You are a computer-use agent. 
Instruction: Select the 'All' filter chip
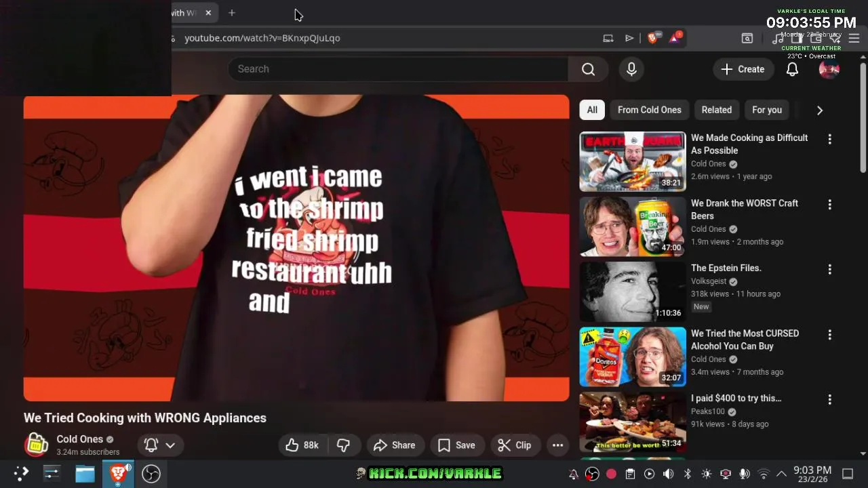pyautogui.click(x=592, y=110)
